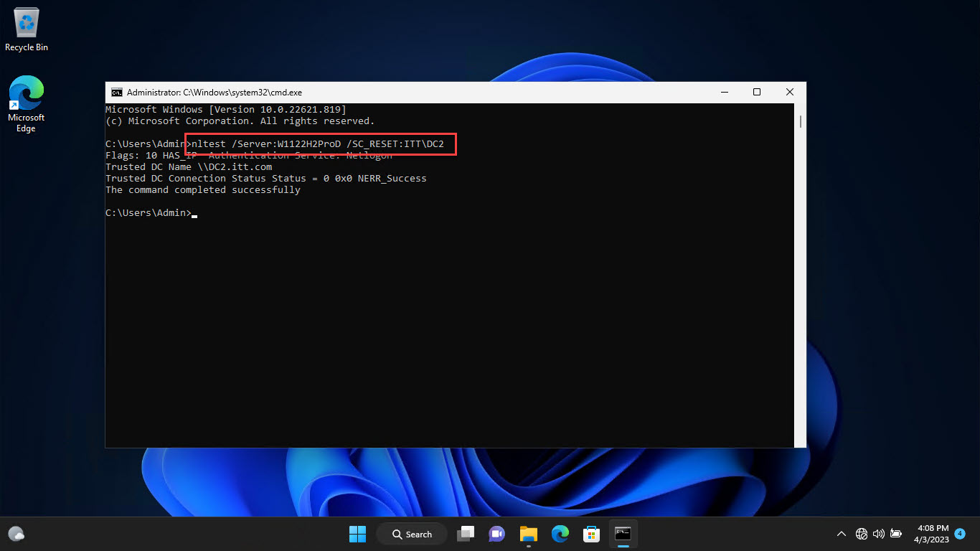Click the cmd.exe icon in the title bar

tap(117, 92)
